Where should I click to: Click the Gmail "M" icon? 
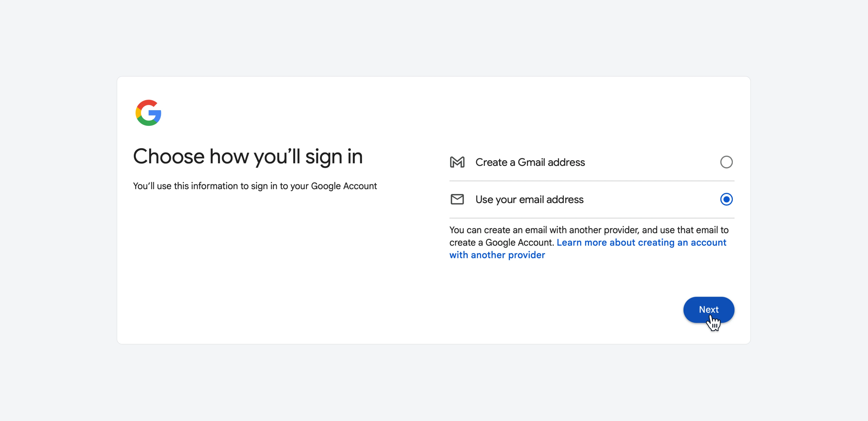click(x=457, y=162)
